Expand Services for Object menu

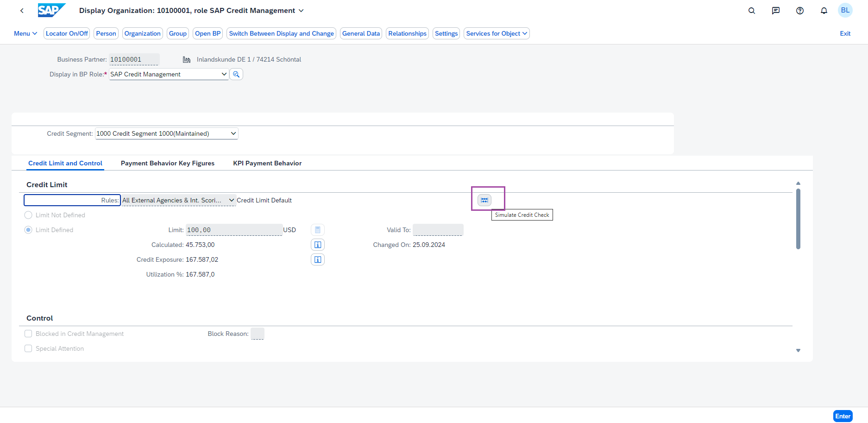click(497, 33)
